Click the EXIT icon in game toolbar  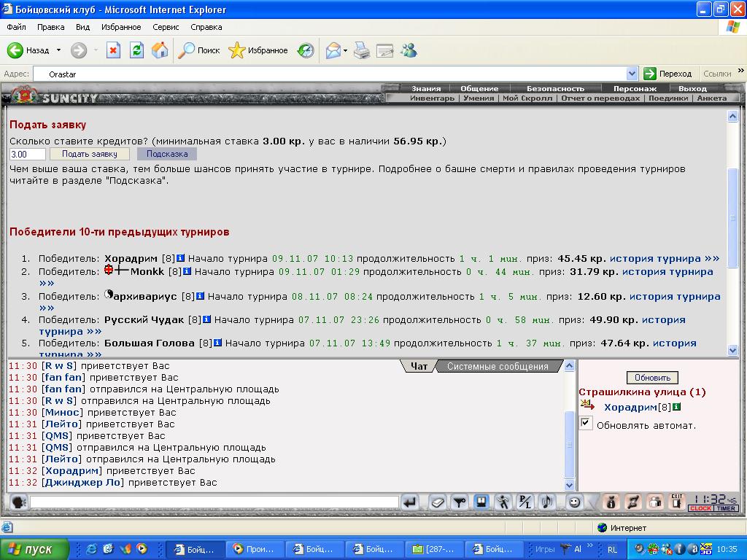click(x=677, y=502)
